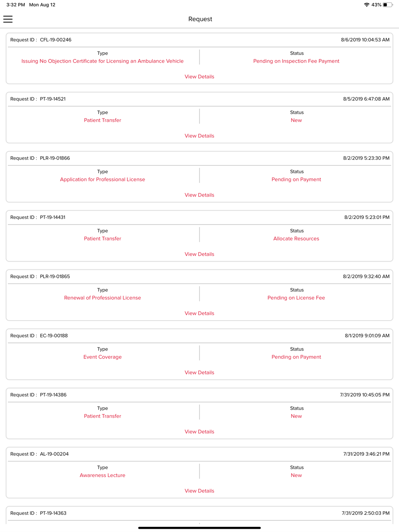This screenshot has width=399, height=532.
Task: Tap the home indicator bar
Action: (x=199, y=528)
